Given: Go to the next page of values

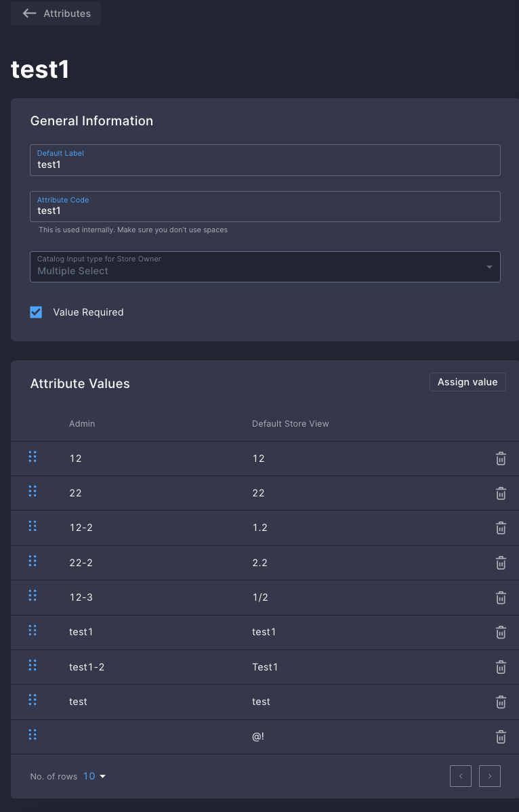Looking at the screenshot, I should 489,776.
